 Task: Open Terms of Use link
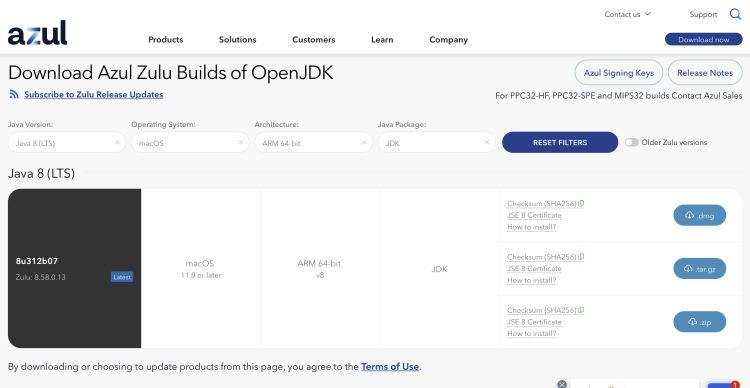tap(390, 367)
